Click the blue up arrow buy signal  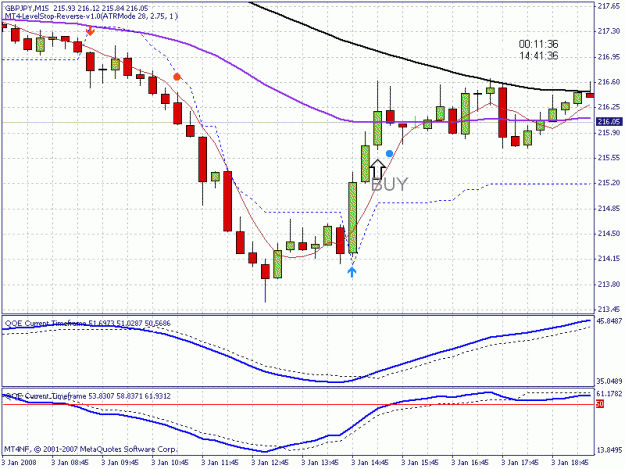pyautogui.click(x=352, y=272)
